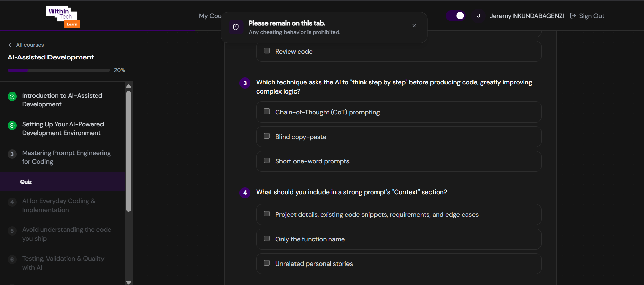Click the question 4 text about Context section
This screenshot has width=644, height=285.
click(x=352, y=192)
